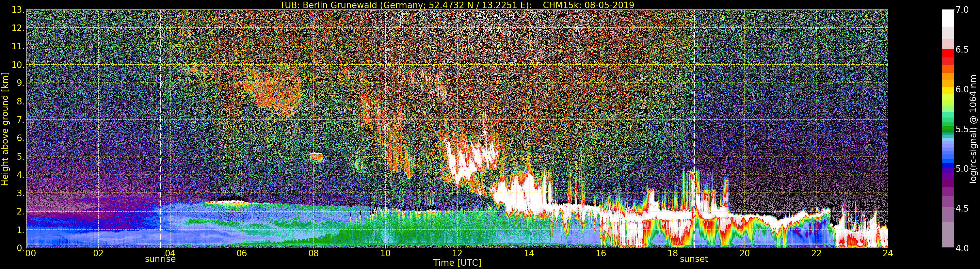Click the "08" time axis tick label

click(x=313, y=253)
